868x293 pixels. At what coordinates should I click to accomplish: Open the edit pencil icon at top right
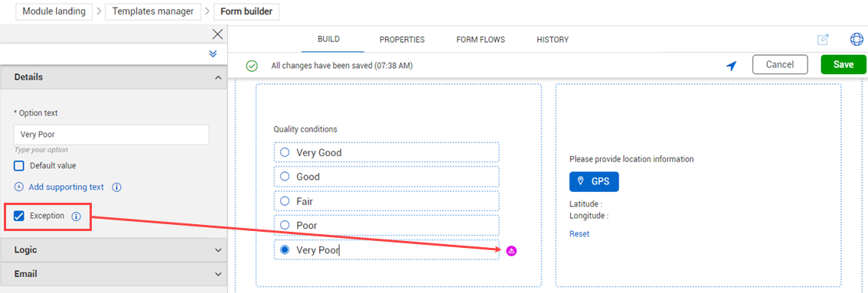823,40
